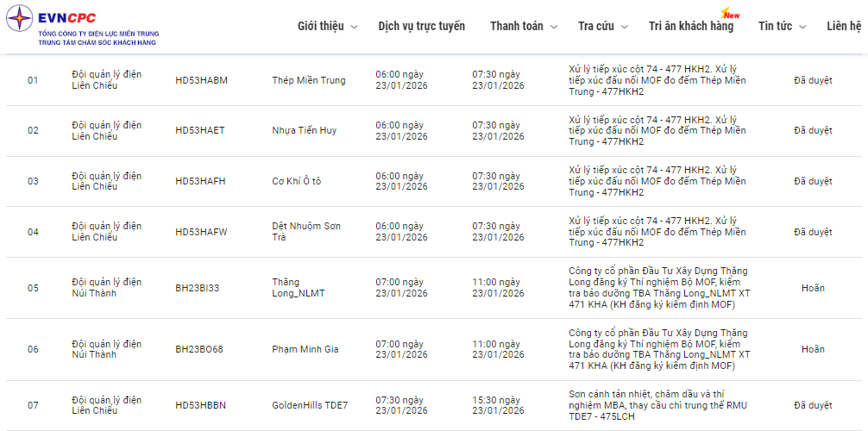Select the GoldenHills TDE7 entry
The height and width of the screenshot is (431, 868).
pos(310,405)
